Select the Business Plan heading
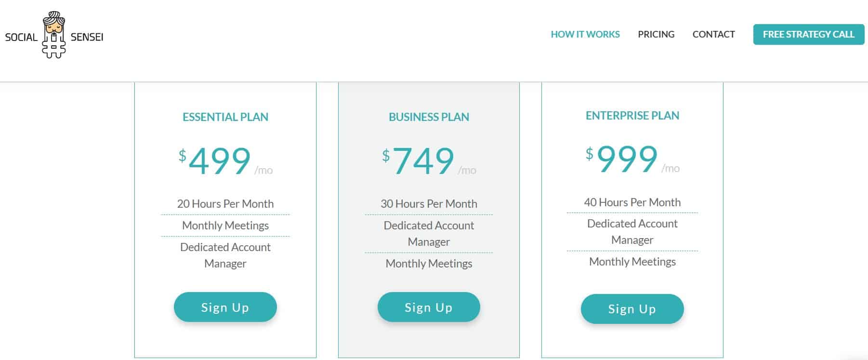 (429, 117)
